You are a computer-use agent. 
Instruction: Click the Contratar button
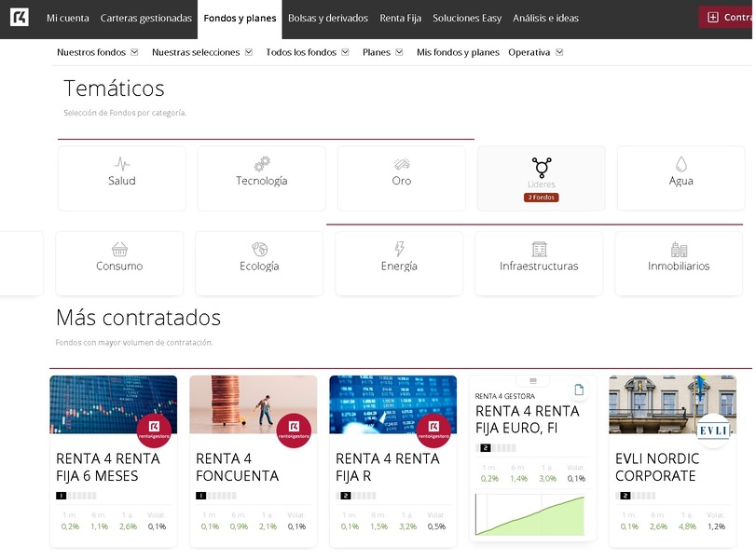coord(727,18)
